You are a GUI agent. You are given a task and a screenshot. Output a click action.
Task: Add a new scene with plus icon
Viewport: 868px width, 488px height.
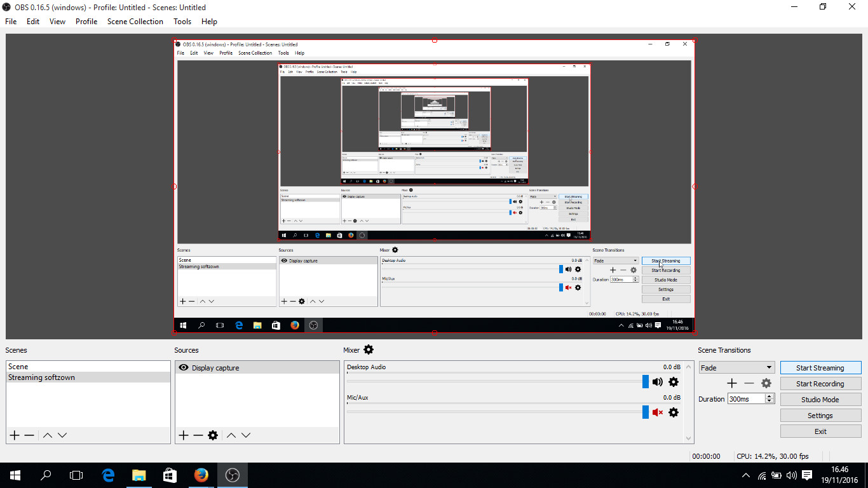pos(15,435)
